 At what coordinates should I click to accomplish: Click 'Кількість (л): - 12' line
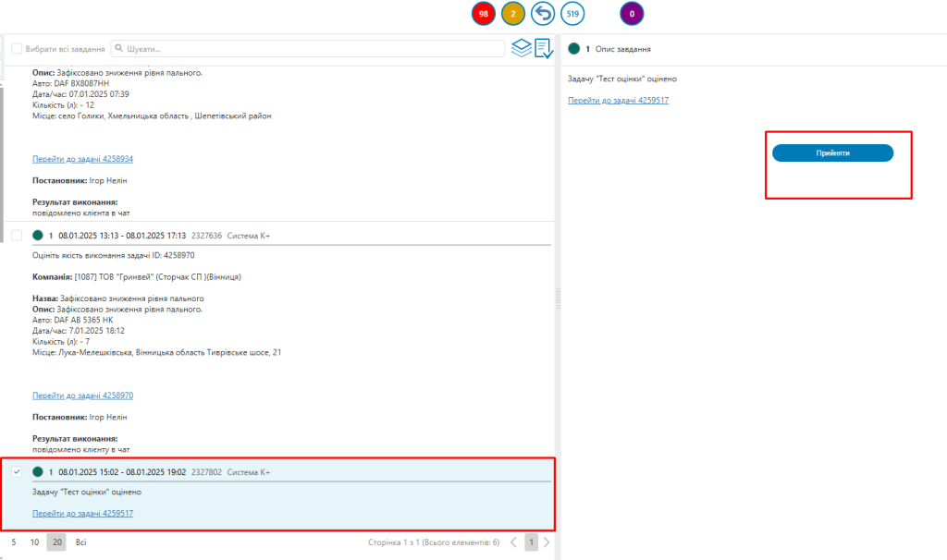(x=64, y=105)
